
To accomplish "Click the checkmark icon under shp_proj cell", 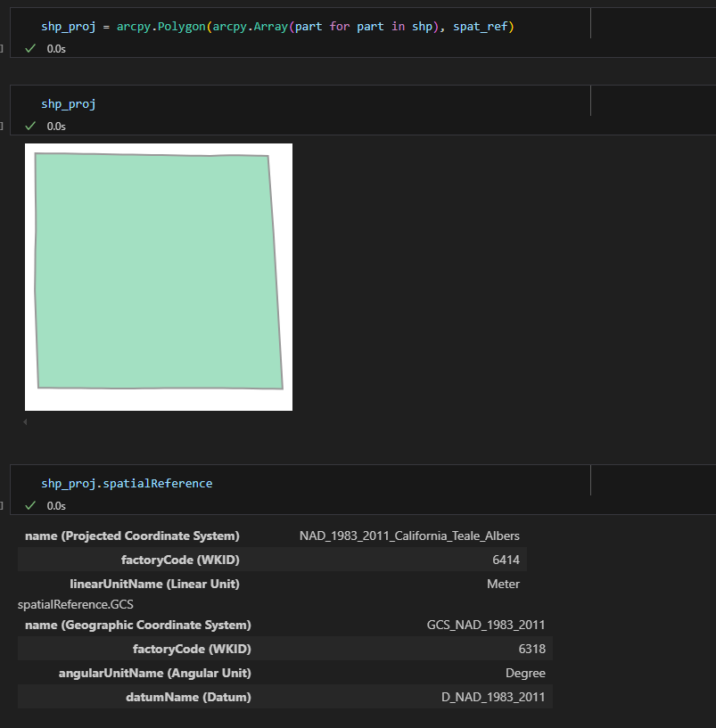I will point(30,126).
